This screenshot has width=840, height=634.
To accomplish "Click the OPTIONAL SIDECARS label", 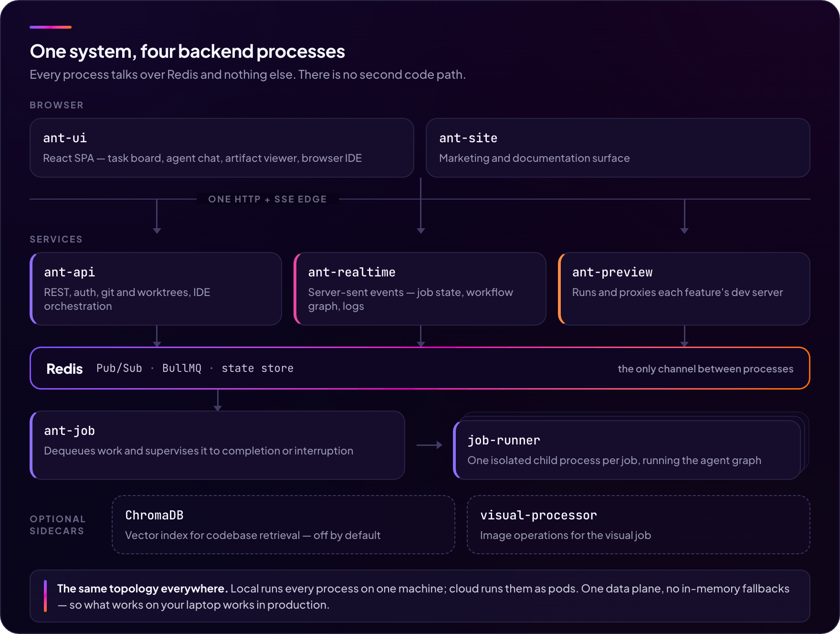I will pos(58,525).
